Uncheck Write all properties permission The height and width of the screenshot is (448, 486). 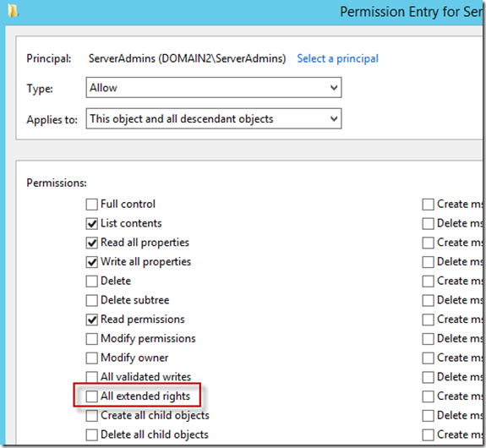pyautogui.click(x=92, y=262)
